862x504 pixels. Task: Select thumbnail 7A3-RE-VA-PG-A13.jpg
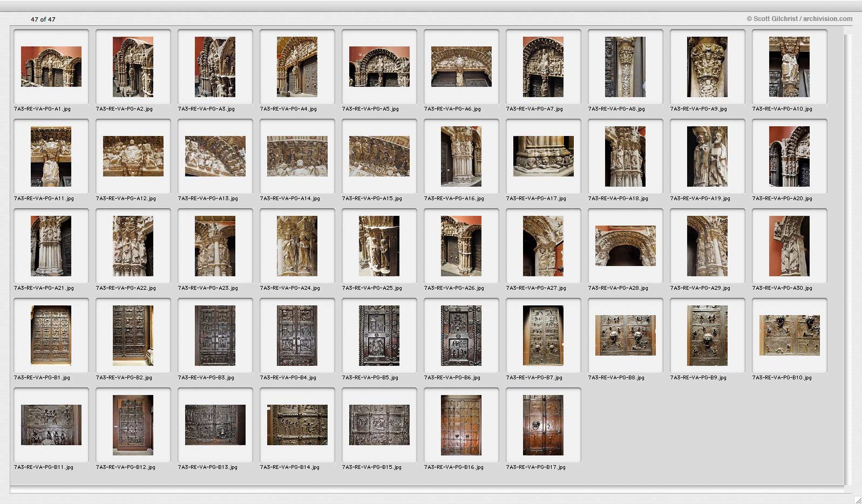pos(215,156)
